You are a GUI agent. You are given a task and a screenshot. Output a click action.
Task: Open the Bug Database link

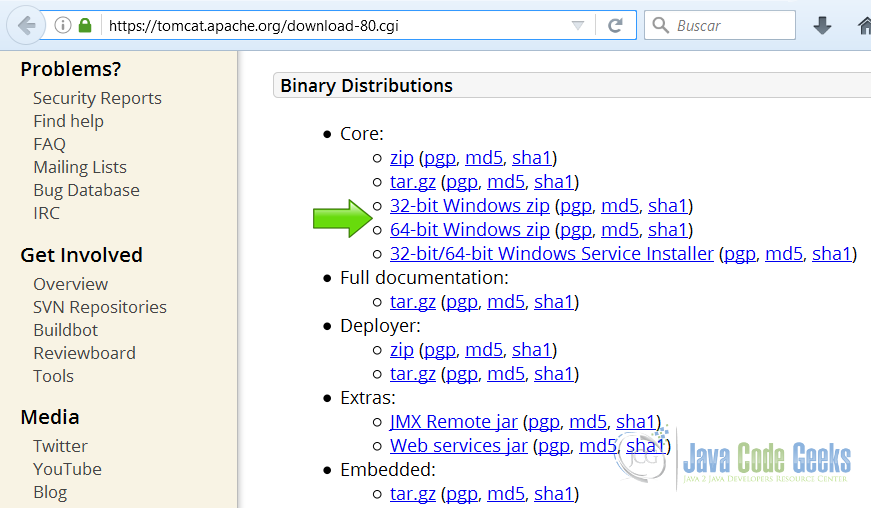(x=86, y=190)
